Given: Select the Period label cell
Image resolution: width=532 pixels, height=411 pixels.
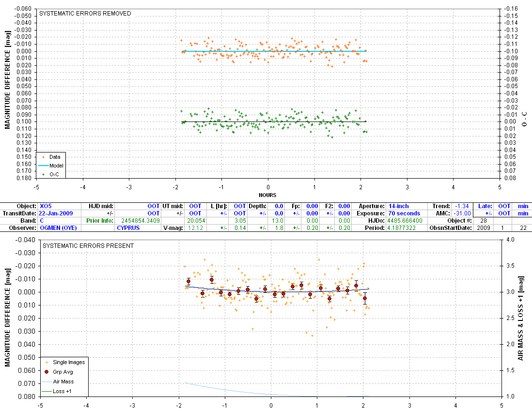Looking at the screenshot, I should (375, 228).
